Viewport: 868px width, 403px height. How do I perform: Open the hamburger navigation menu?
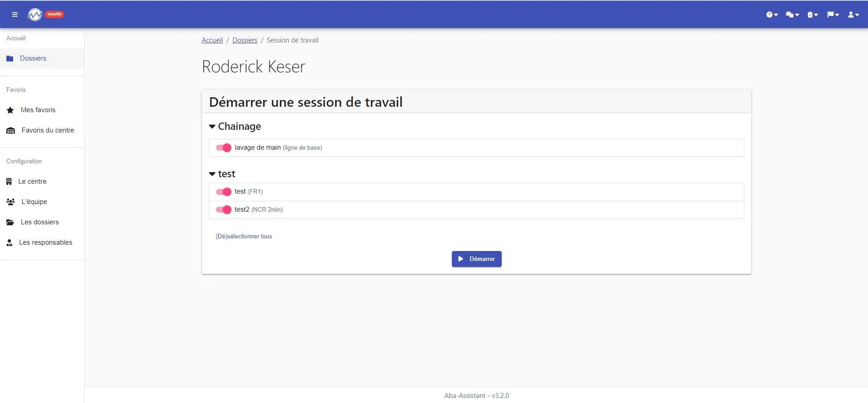click(x=14, y=14)
